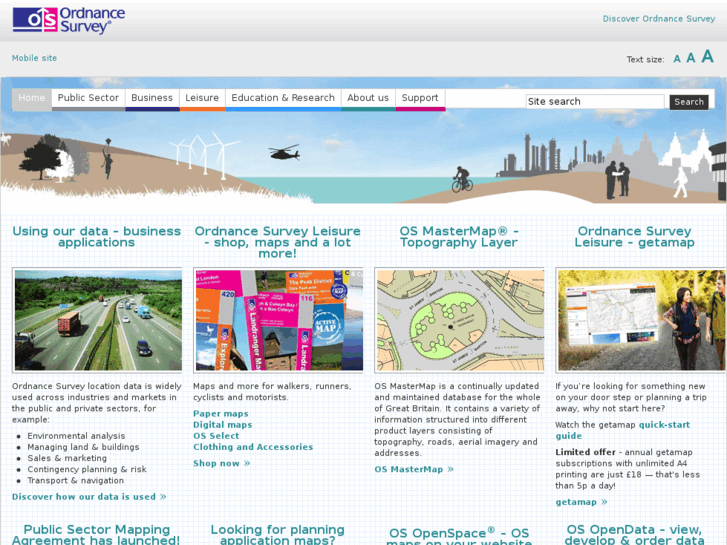Image resolution: width=727 pixels, height=545 pixels.
Task: Open the getamap quick-start guide link
Action: pos(623,430)
